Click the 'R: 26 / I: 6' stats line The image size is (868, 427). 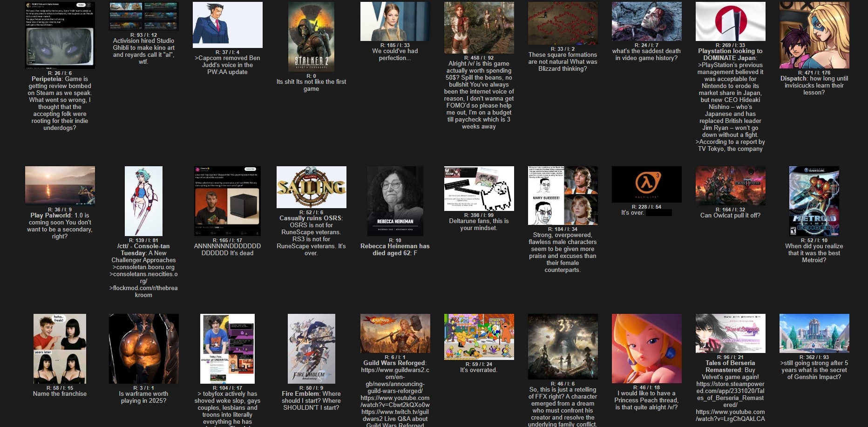click(60, 73)
